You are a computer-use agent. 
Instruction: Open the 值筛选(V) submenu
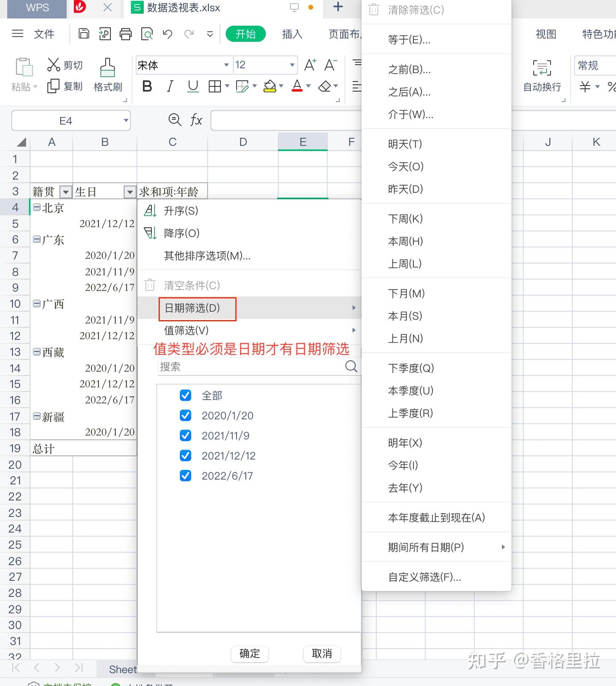pyautogui.click(x=250, y=330)
